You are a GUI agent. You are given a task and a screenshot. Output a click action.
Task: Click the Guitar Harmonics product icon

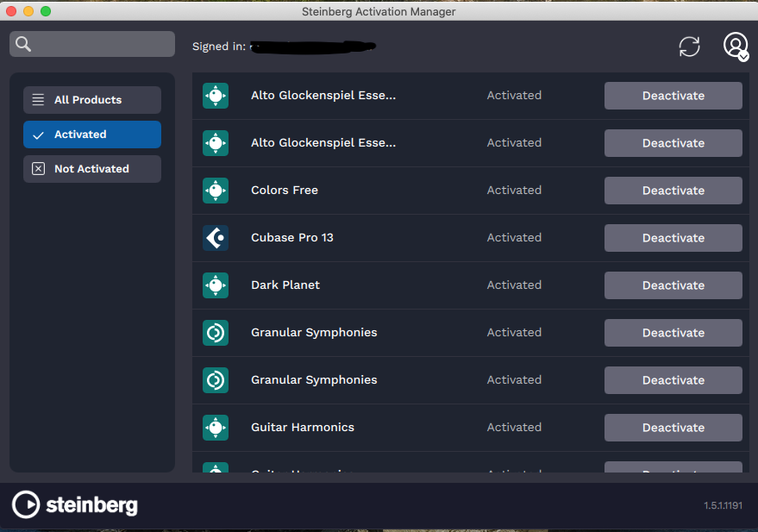(x=216, y=428)
